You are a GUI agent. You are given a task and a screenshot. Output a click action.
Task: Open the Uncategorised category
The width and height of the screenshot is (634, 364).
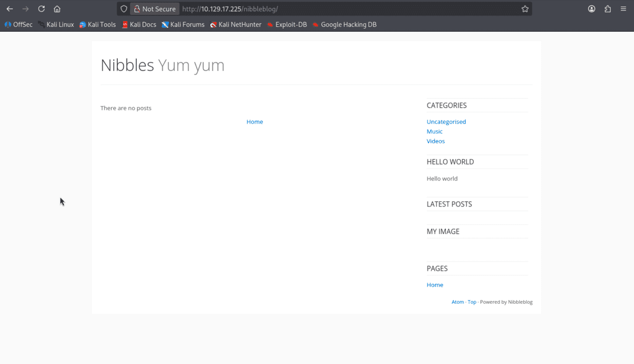pyautogui.click(x=446, y=122)
